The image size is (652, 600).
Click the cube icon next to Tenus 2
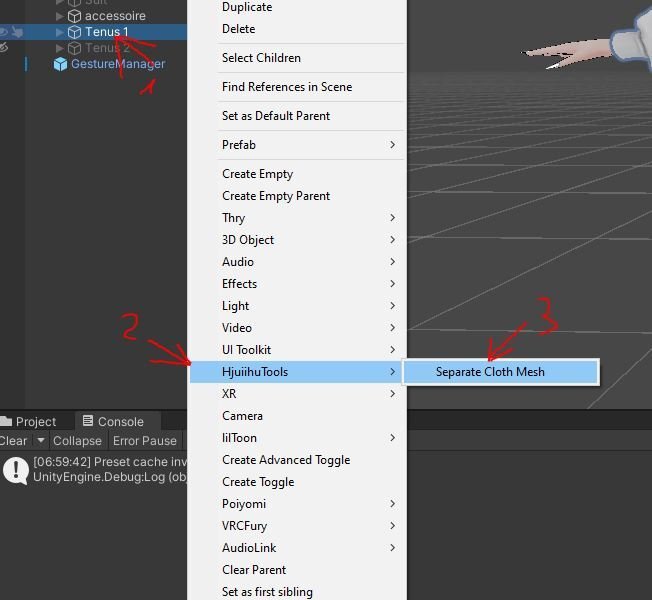[x=74, y=48]
